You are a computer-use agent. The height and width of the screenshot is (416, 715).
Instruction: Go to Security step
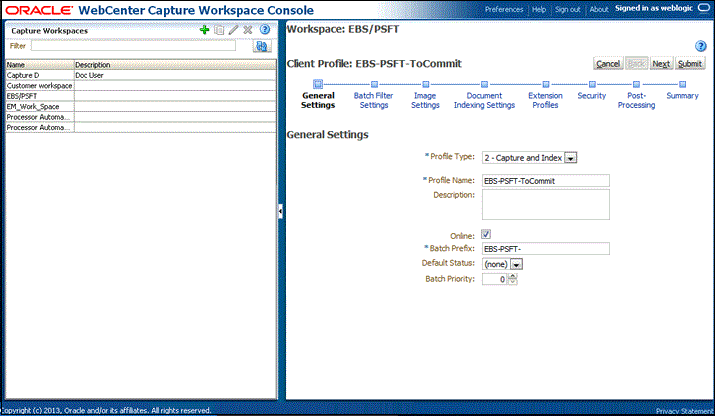tap(591, 96)
